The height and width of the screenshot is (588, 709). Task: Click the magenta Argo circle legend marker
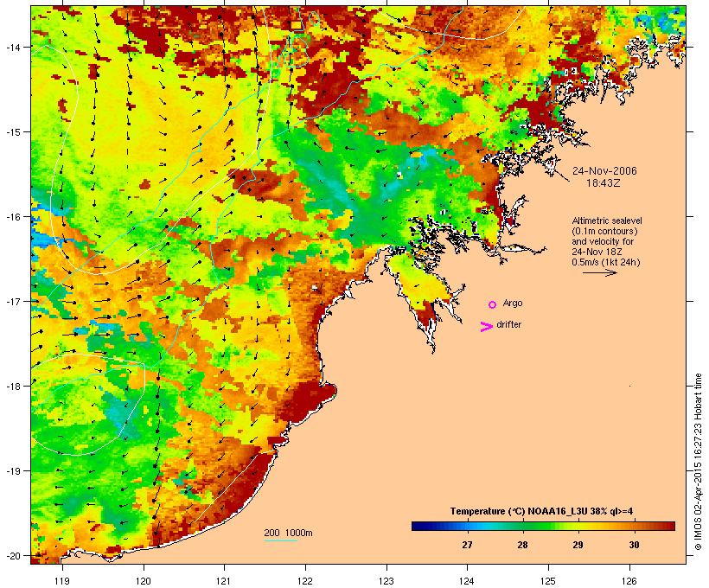493,305
